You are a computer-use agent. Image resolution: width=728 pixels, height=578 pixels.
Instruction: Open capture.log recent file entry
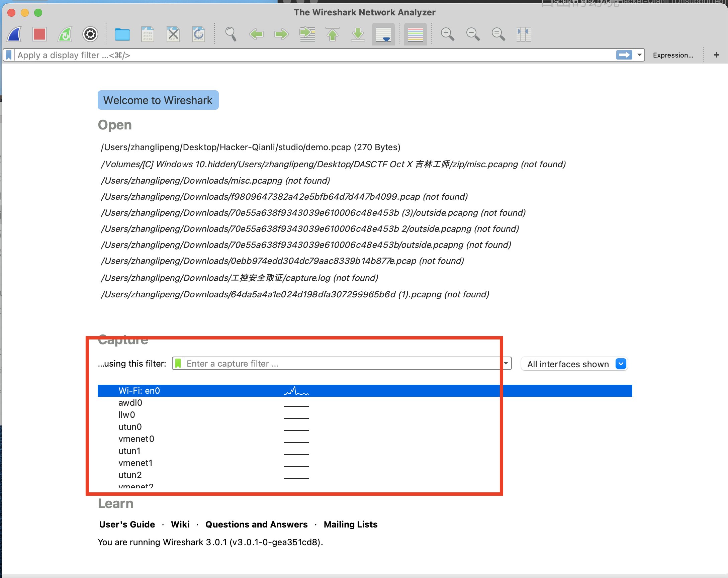coord(239,278)
